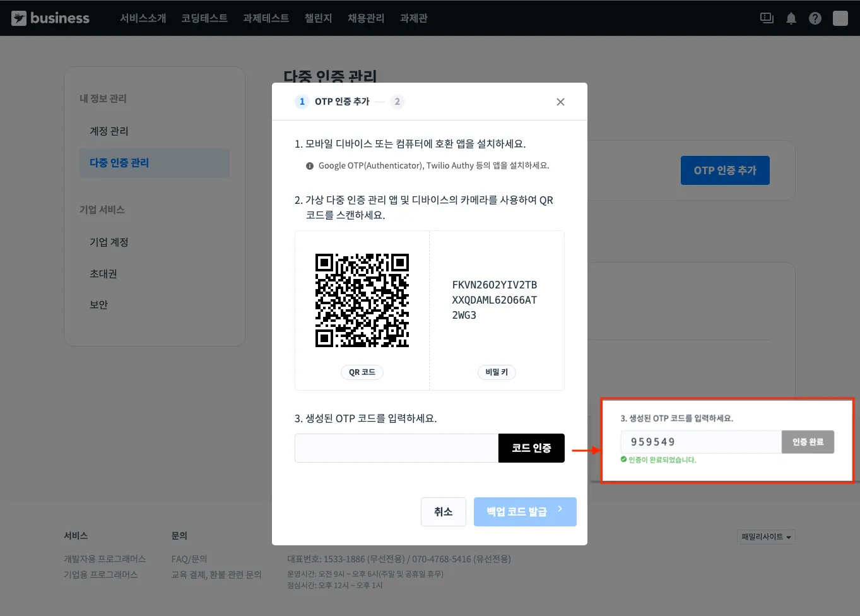
Task: Go to the 채용관리 menu
Action: [366, 18]
